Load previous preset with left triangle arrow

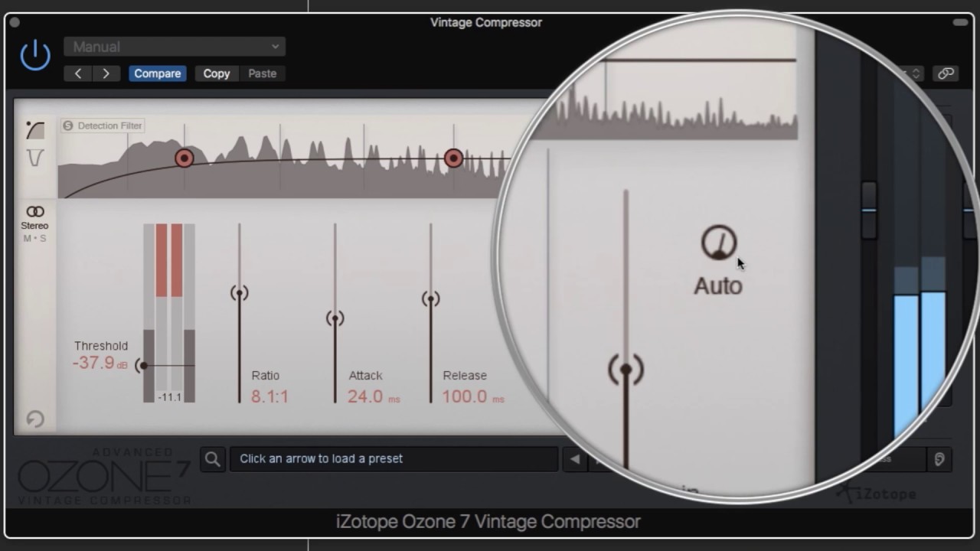click(x=575, y=459)
